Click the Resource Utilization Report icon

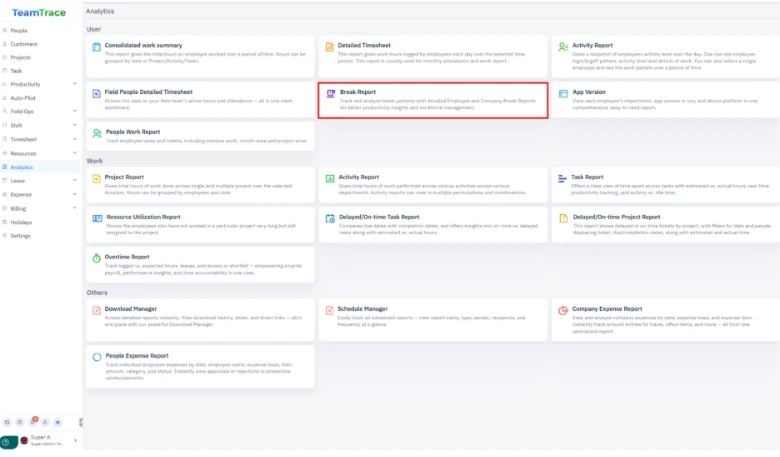tap(96, 217)
